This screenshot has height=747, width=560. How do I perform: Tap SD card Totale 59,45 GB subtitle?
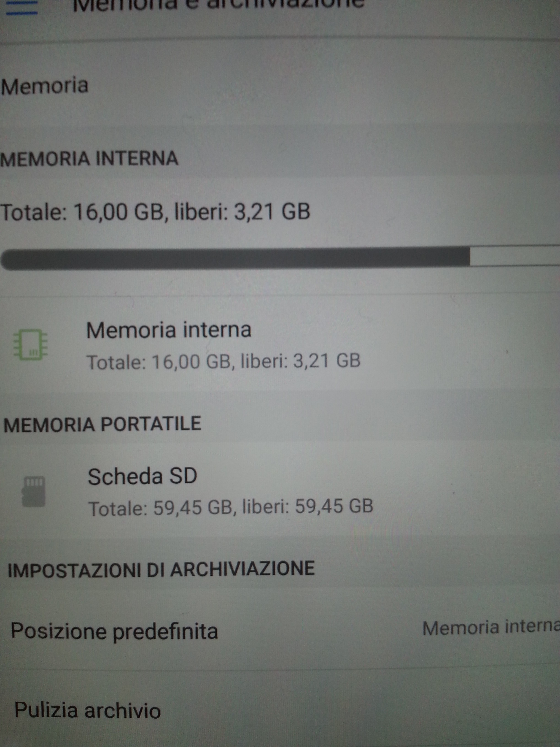click(x=231, y=507)
